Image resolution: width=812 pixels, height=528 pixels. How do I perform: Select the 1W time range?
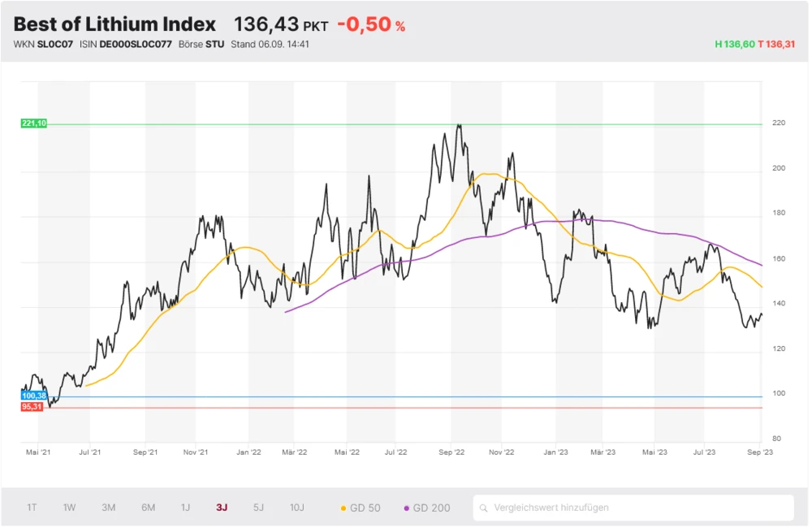coord(70,508)
